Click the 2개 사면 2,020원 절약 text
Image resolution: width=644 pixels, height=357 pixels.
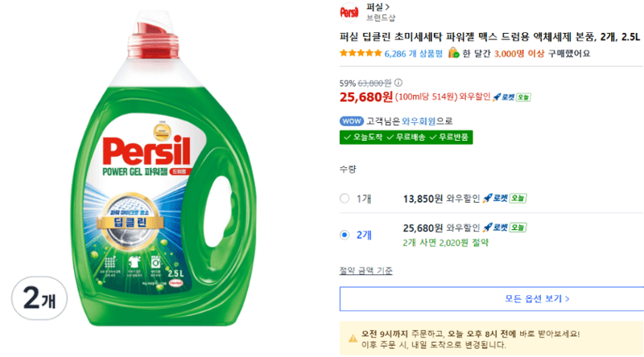click(x=446, y=243)
